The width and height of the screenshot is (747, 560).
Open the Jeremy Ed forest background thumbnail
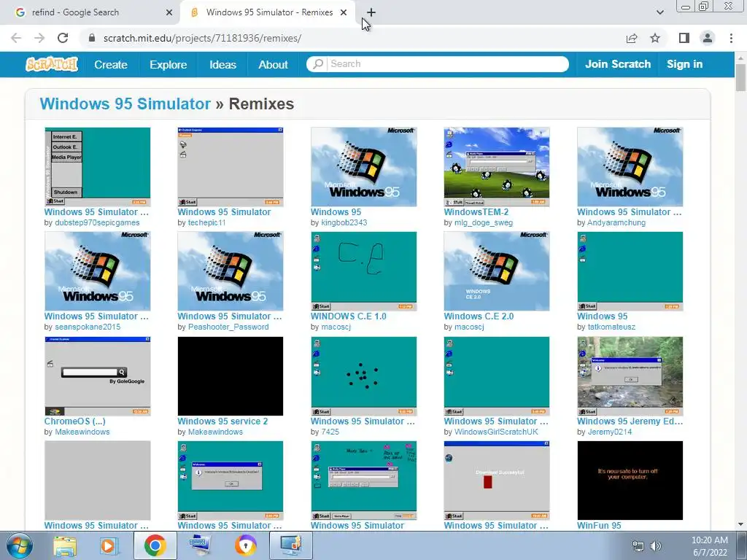[630, 376]
